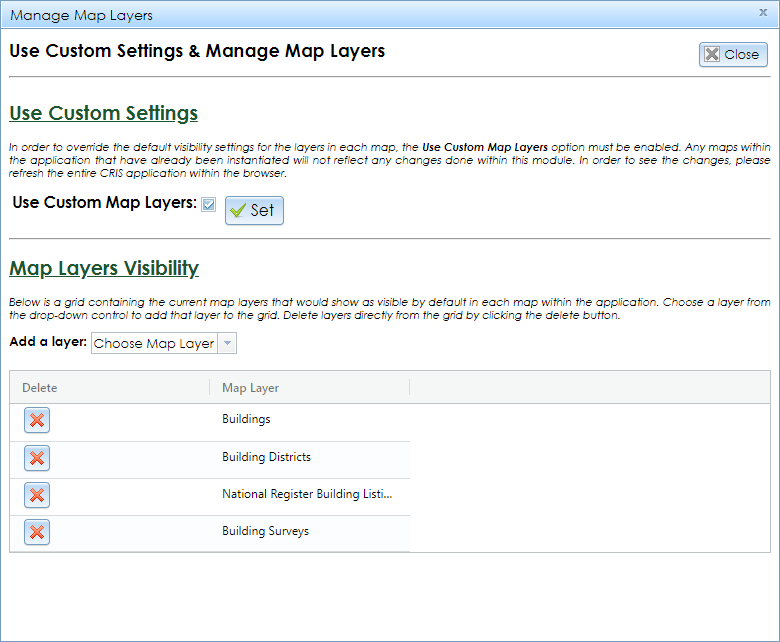Close dialog with title bar x icon

(x=763, y=13)
